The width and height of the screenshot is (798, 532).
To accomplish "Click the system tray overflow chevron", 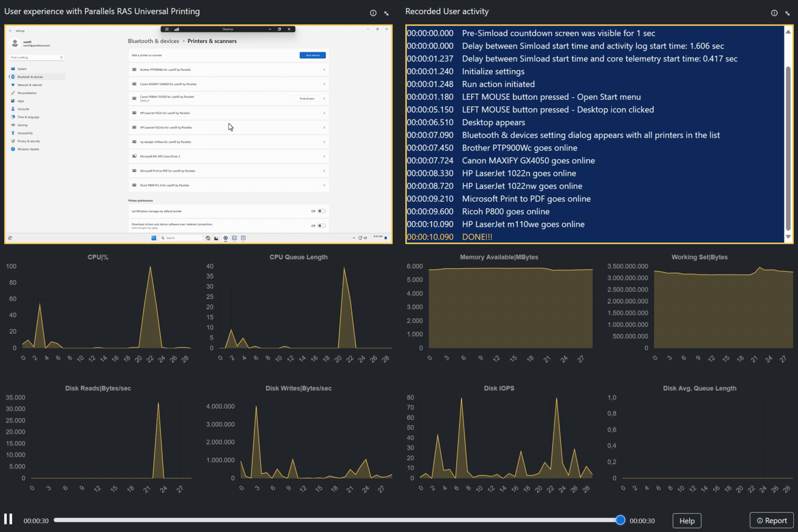I will tap(354, 238).
